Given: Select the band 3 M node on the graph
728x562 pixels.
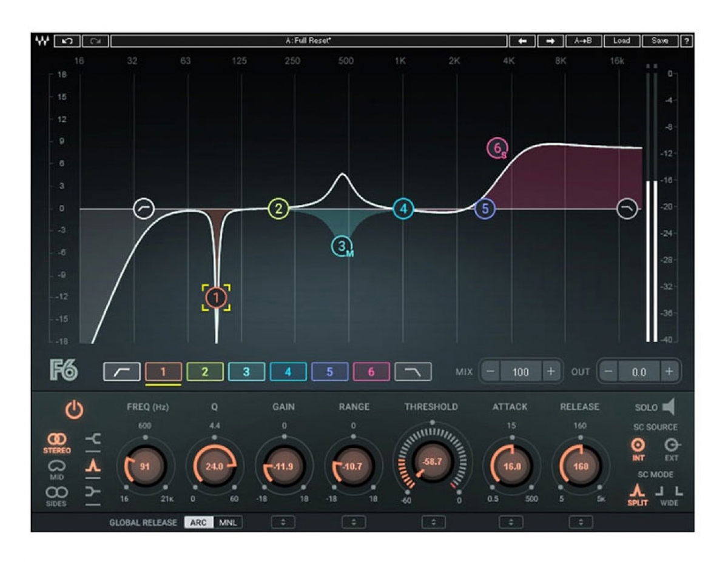Looking at the screenshot, I should tap(342, 246).
